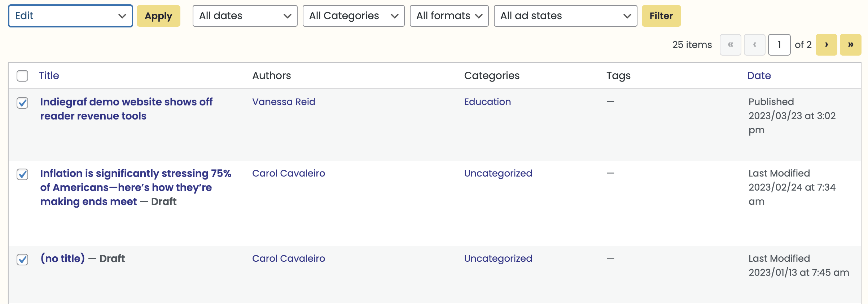This screenshot has width=868, height=304.
Task: Open the All Categories dropdown
Action: 354,16
